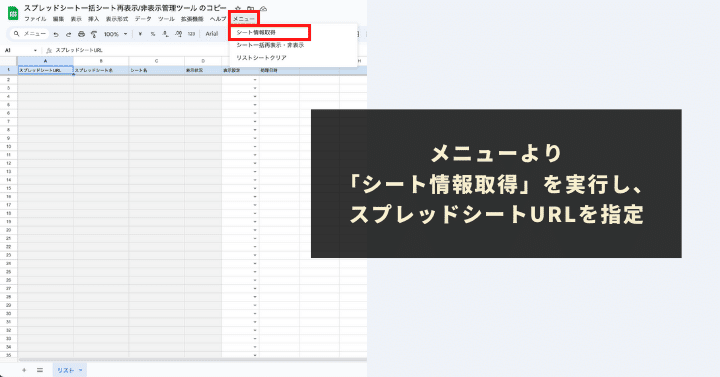Screen dimensions: 720x377
Task: Click the undo arrow in toolbar
Action: click(x=56, y=34)
